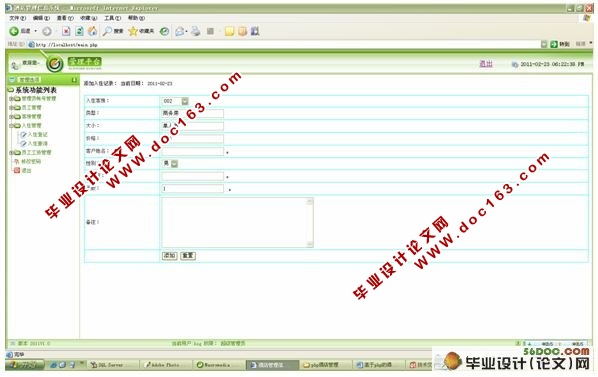The image size is (598, 377).
Task: Click the IE Forward arrow button
Action: click(x=47, y=31)
